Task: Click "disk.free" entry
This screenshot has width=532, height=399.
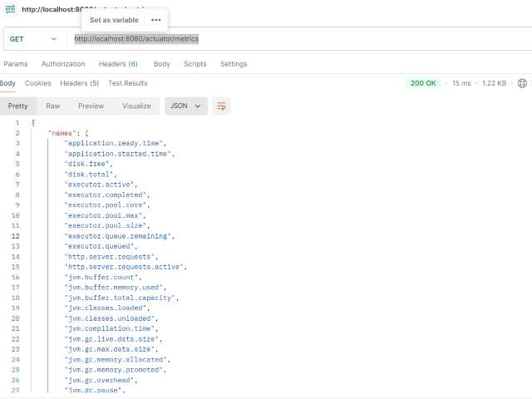Action: [86, 164]
